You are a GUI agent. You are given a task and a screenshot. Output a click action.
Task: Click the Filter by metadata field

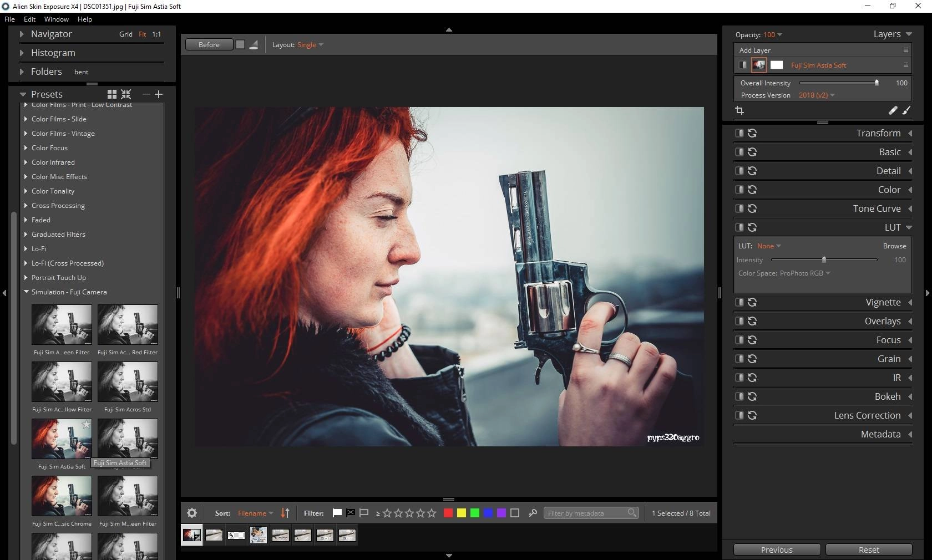coord(591,513)
